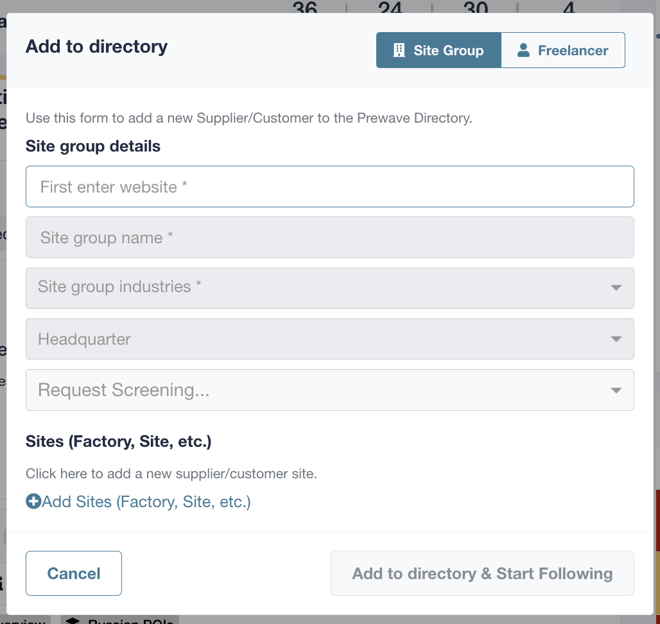This screenshot has width=660, height=624.
Task: Switch to the Site Group tab
Action: [x=438, y=50]
